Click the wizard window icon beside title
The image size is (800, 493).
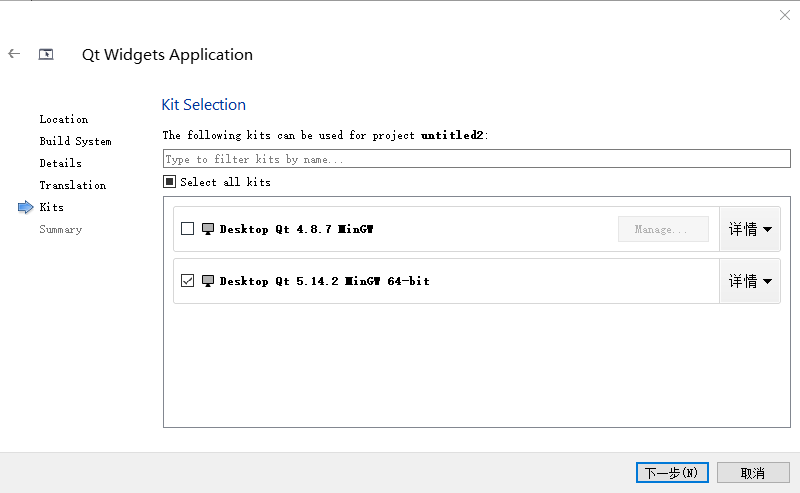[x=46, y=54]
